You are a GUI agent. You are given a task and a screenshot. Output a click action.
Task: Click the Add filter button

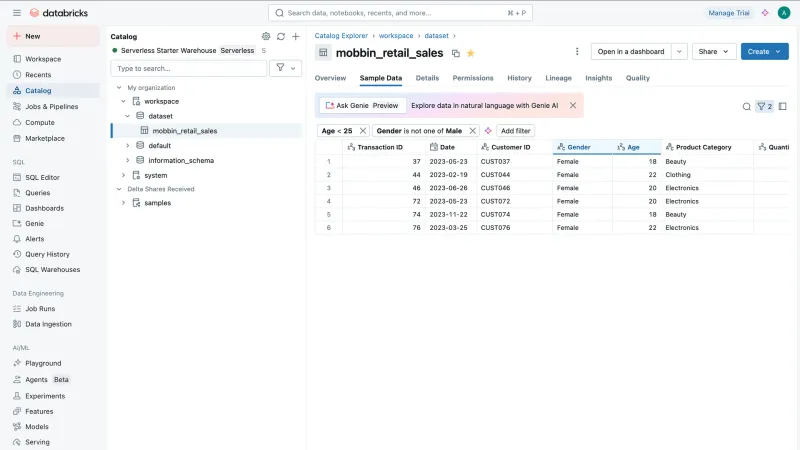(x=515, y=131)
